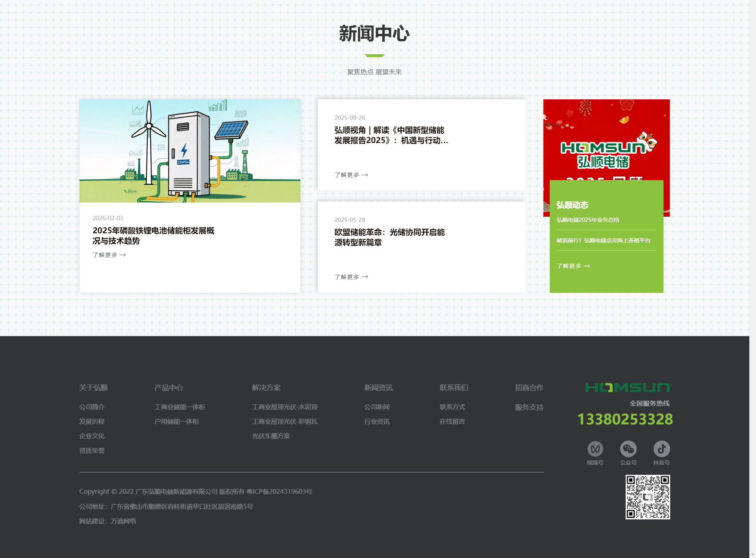Click the Douyin 抖音号 icon
Image resolution: width=756 pixels, height=558 pixels.
[x=661, y=449]
